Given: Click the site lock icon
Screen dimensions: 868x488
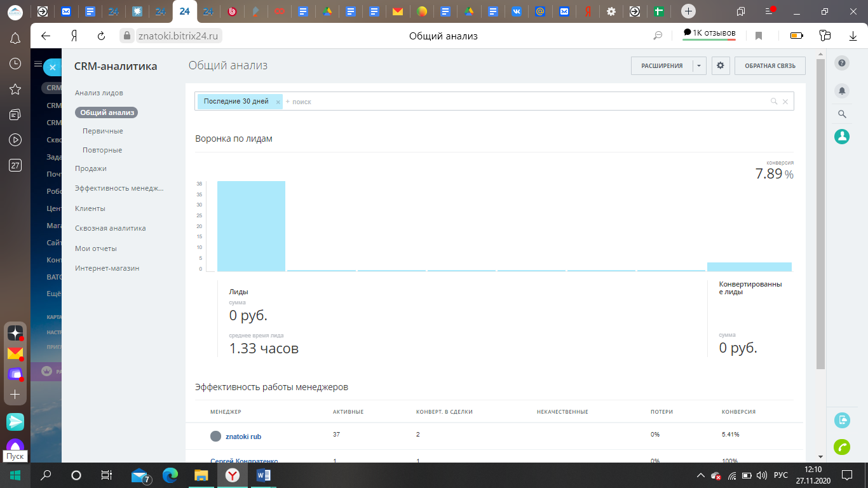Looking at the screenshot, I should tap(127, 36).
